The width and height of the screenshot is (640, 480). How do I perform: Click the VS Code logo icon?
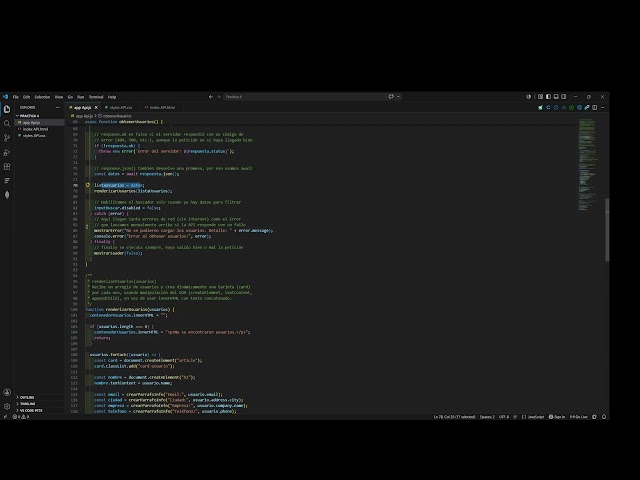point(5,97)
